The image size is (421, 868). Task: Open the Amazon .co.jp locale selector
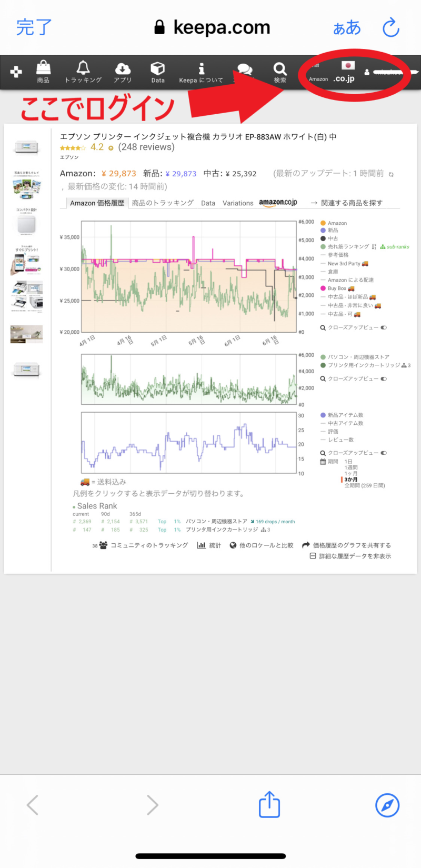coord(332,78)
